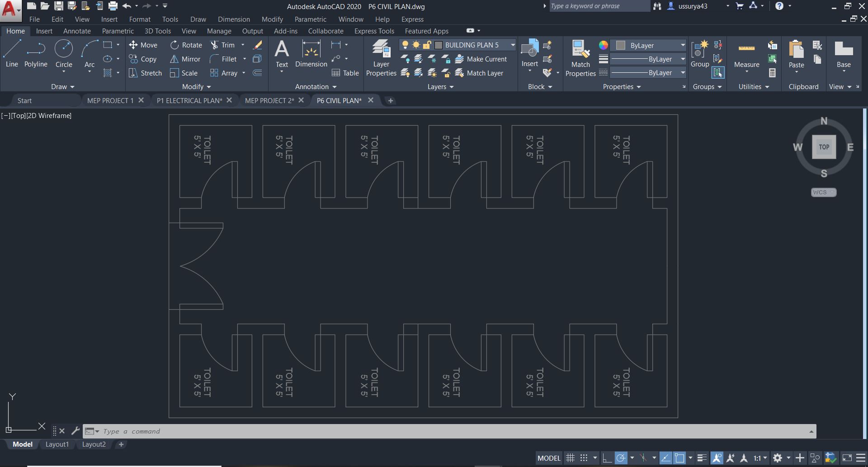The image size is (868, 467).
Task: Click the object color wheel icon
Action: point(603,45)
